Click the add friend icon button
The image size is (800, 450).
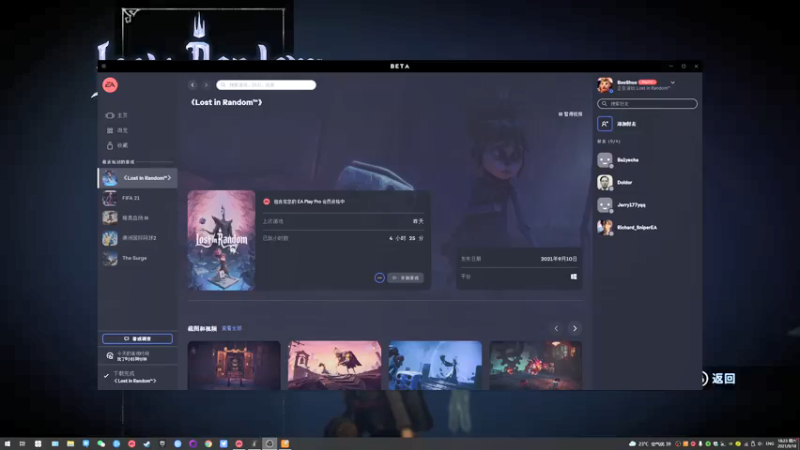(x=605, y=124)
